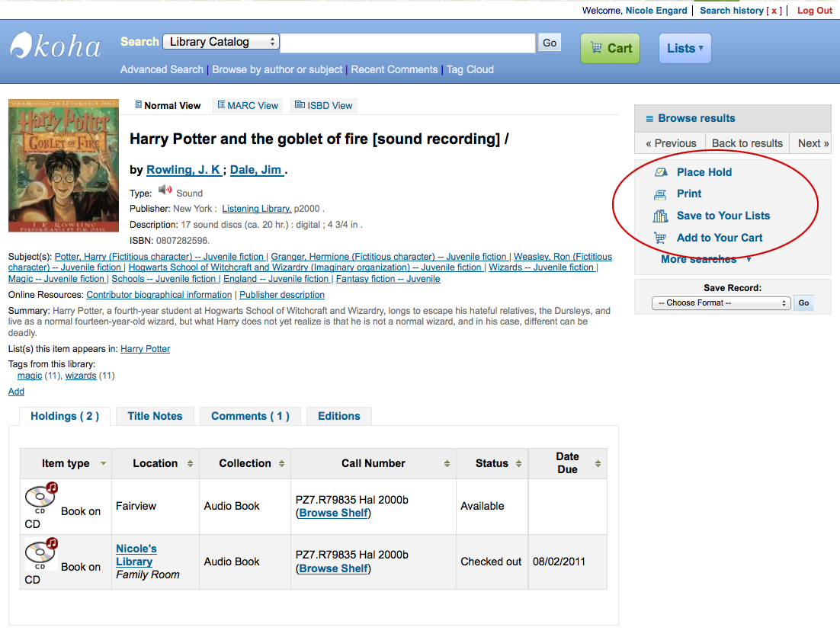This screenshot has height=640, width=840.
Task: Switch to the Title Notes tab
Action: pos(155,416)
